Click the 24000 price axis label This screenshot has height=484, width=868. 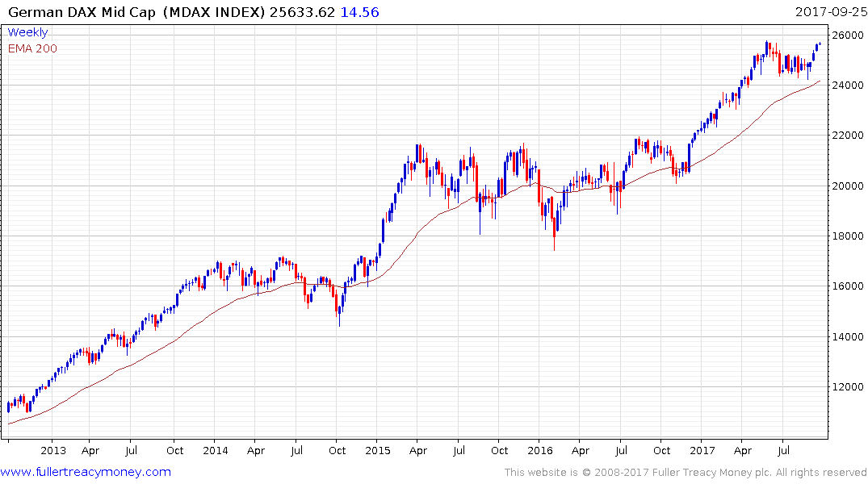click(x=848, y=86)
